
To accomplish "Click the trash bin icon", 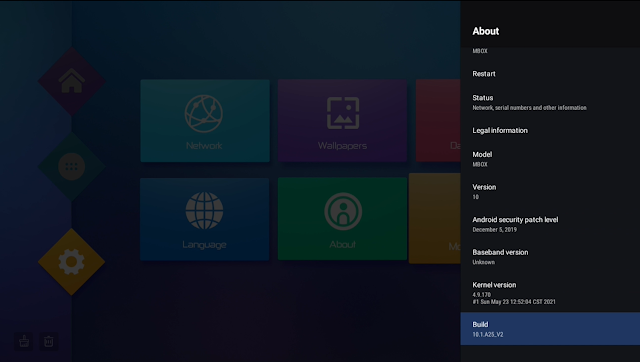I will click(x=49, y=341).
